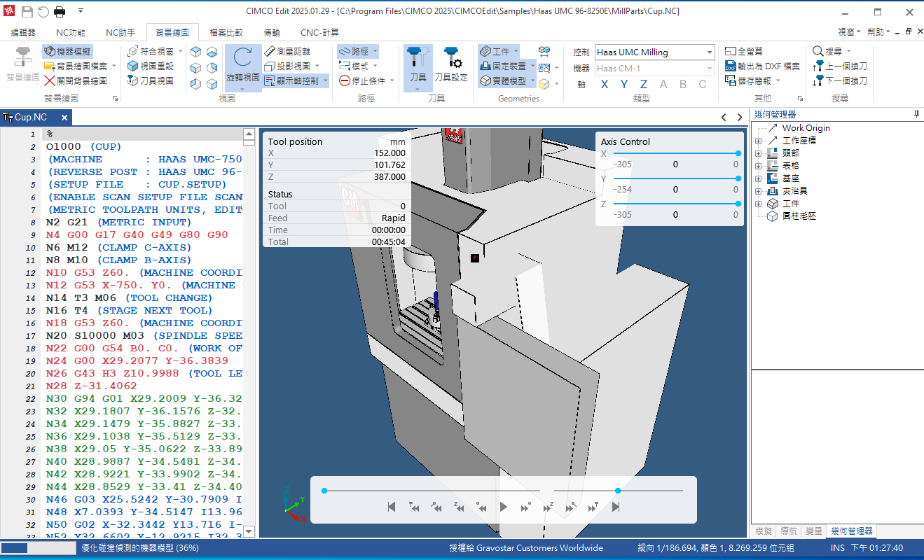This screenshot has width=924, height=560.
Task: Toggle the Y axis button
Action: click(624, 85)
